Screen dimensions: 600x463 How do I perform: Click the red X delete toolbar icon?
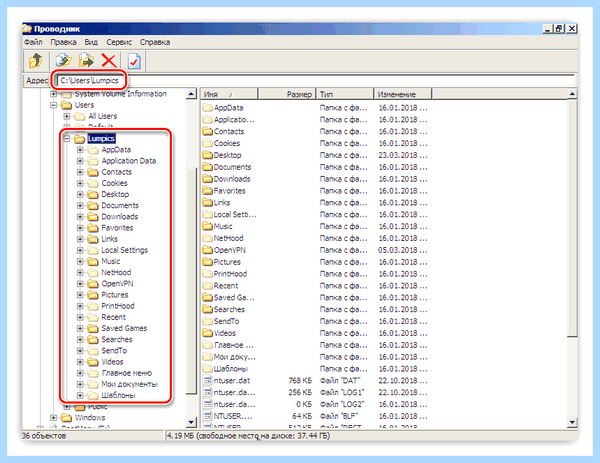[x=109, y=60]
